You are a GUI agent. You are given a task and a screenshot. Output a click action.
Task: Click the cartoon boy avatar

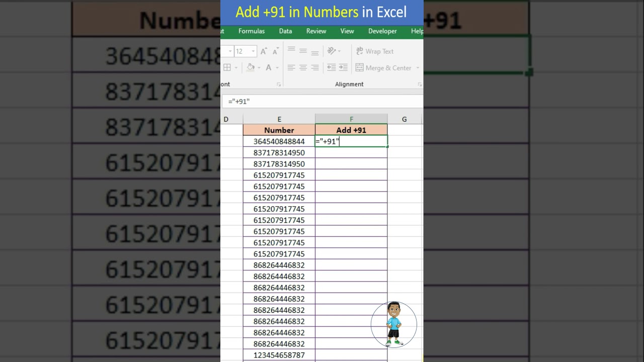[x=394, y=324]
